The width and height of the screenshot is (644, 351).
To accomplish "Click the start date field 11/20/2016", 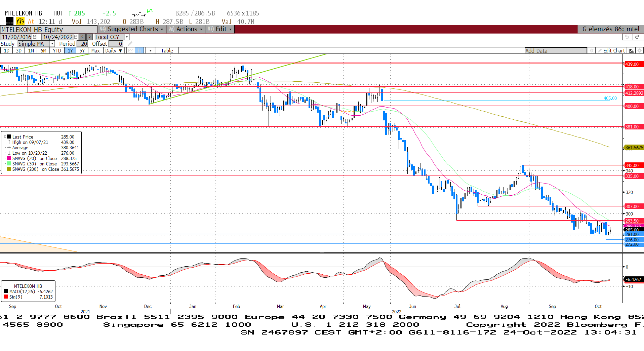I will (17, 37).
